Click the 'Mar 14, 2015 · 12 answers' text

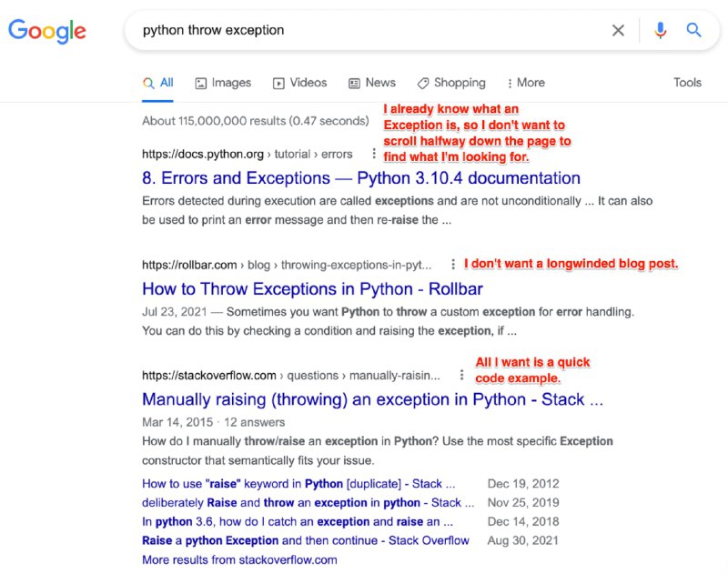click(x=214, y=422)
